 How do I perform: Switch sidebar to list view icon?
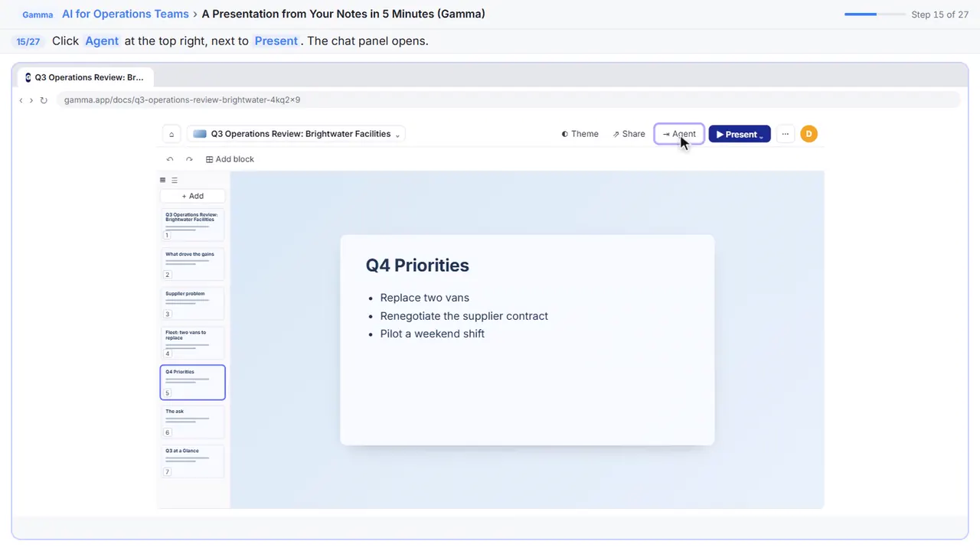(x=175, y=181)
